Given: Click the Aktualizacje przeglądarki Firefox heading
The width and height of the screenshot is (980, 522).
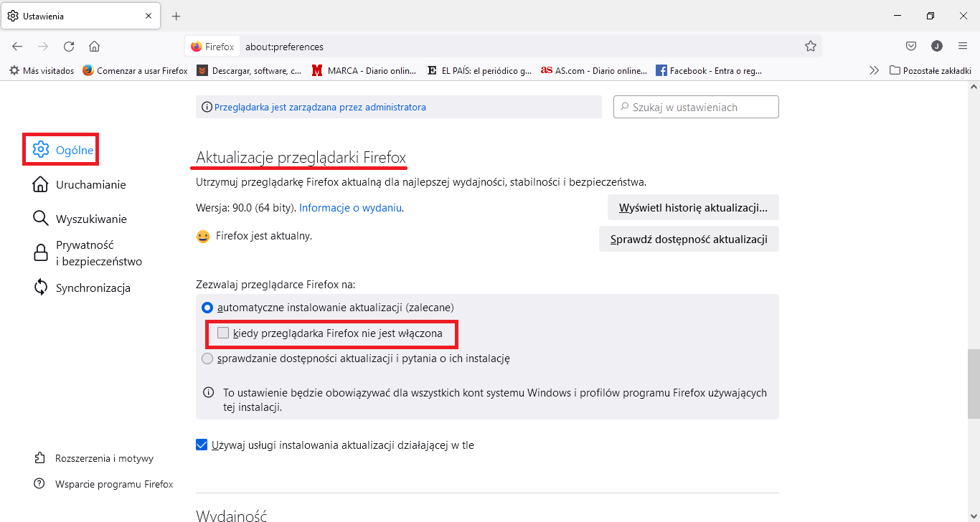Looking at the screenshot, I should point(301,157).
